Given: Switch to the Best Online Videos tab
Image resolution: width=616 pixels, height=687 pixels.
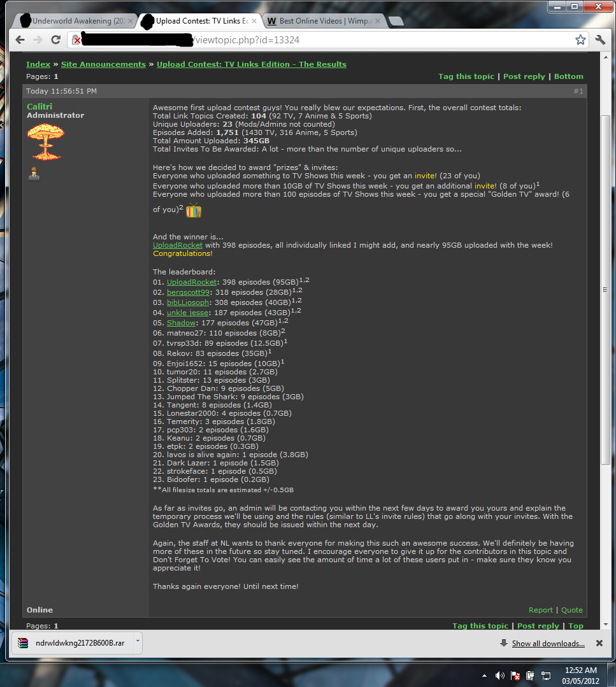Looking at the screenshot, I should click(x=326, y=21).
